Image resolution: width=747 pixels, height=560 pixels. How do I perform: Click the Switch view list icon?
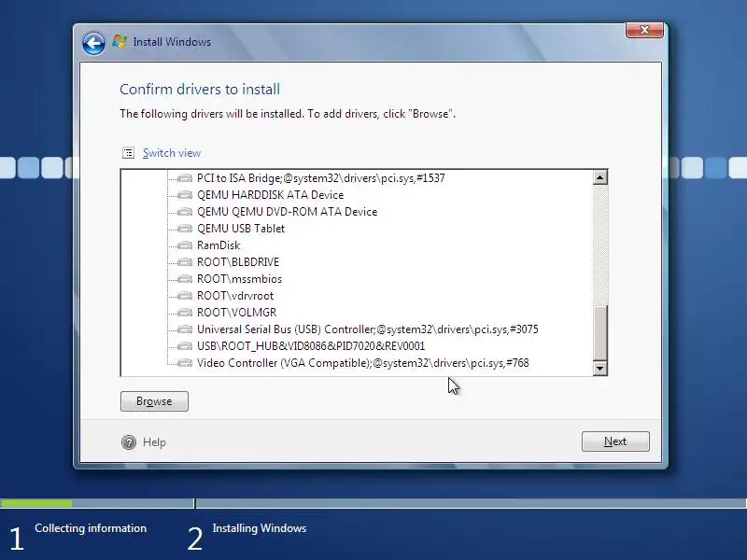(x=128, y=153)
